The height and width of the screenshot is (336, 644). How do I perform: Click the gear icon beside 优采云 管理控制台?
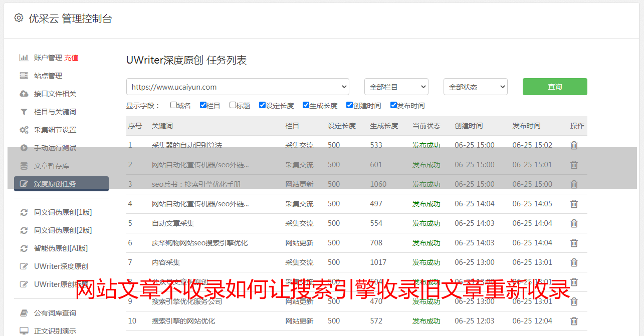click(x=19, y=18)
